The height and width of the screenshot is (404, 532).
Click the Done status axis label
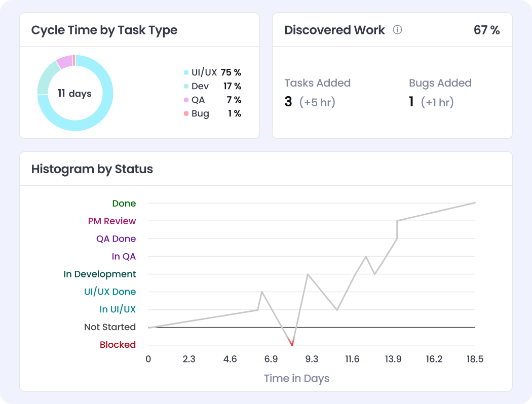click(x=124, y=204)
